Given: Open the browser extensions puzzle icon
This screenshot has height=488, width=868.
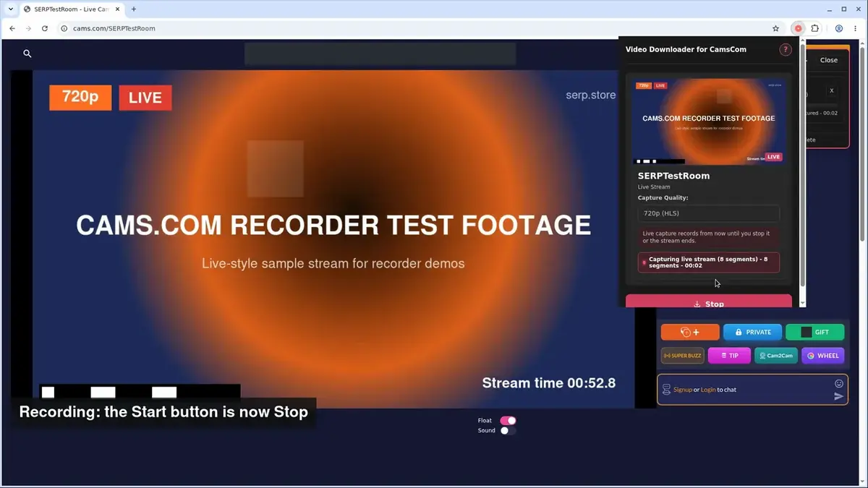Looking at the screenshot, I should tap(815, 28).
